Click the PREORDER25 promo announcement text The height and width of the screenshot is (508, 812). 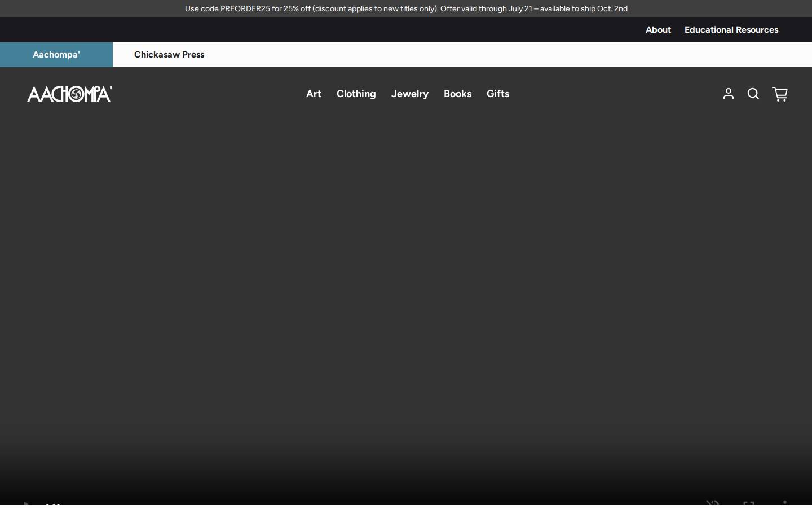(x=406, y=8)
